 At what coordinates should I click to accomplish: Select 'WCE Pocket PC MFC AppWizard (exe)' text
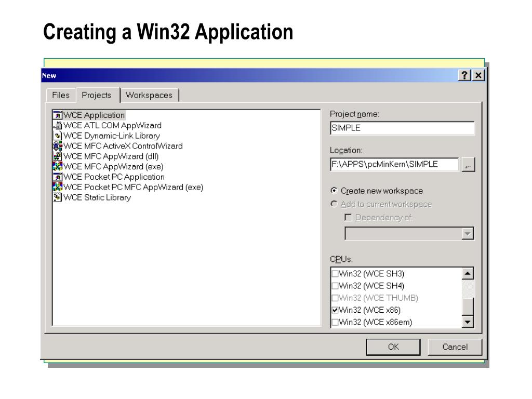pos(134,187)
